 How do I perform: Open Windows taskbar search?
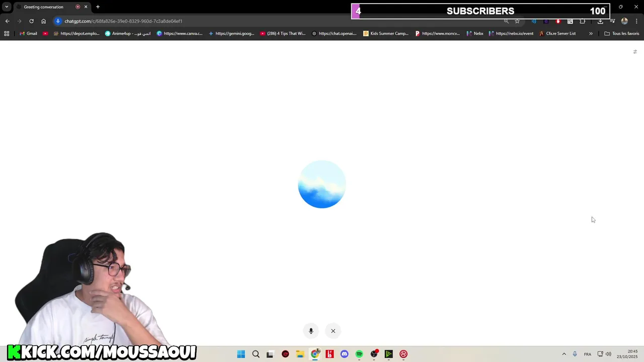(x=256, y=354)
